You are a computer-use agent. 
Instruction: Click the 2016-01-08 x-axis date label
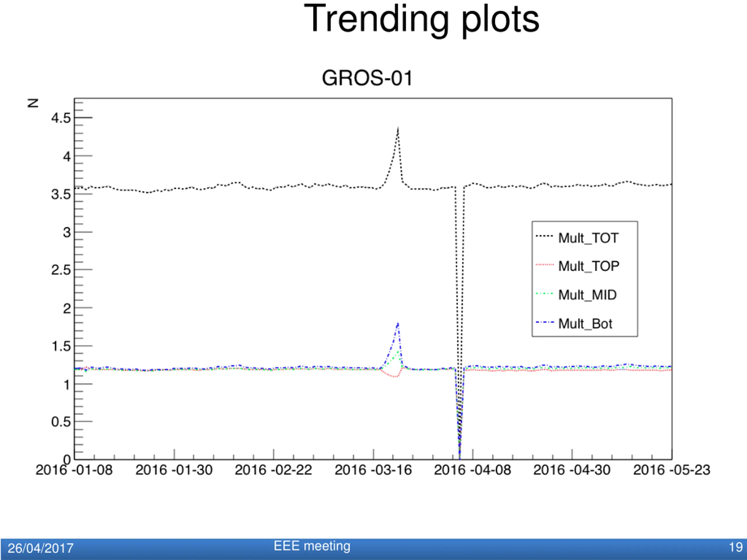(74, 470)
